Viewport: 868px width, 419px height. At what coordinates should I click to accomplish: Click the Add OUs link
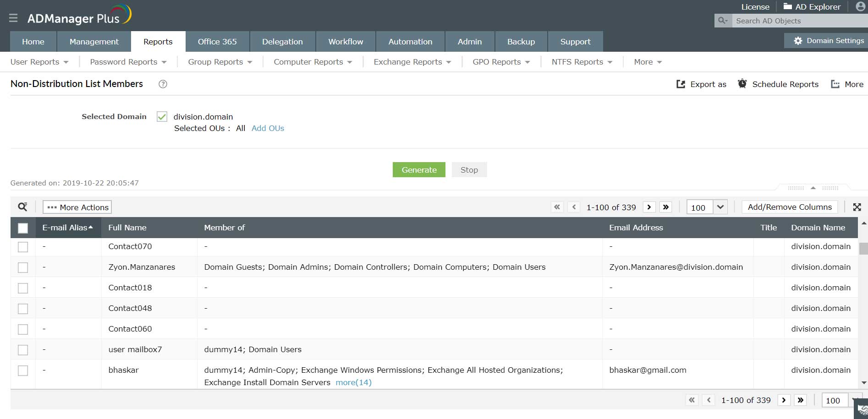268,128
